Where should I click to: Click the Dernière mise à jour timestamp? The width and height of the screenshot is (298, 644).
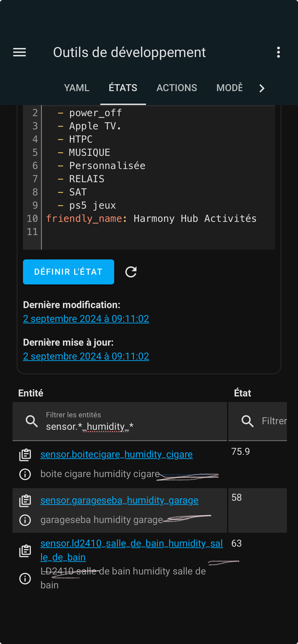(x=86, y=356)
